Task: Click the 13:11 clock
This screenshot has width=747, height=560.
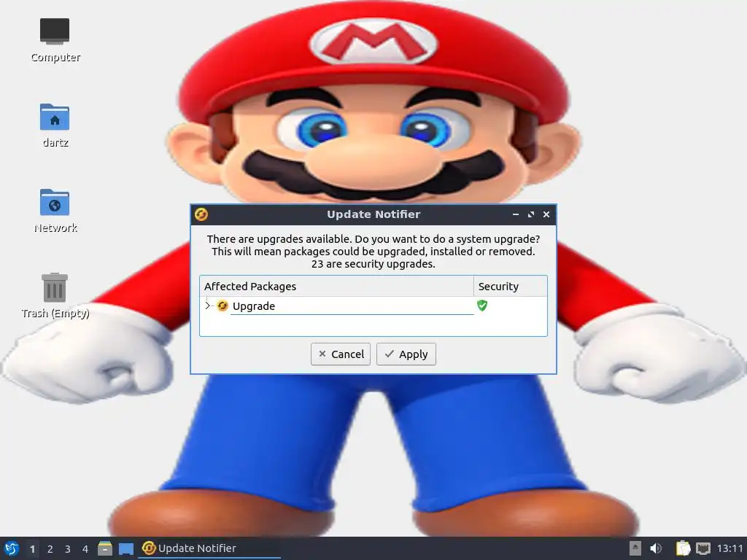Action: 729,548
